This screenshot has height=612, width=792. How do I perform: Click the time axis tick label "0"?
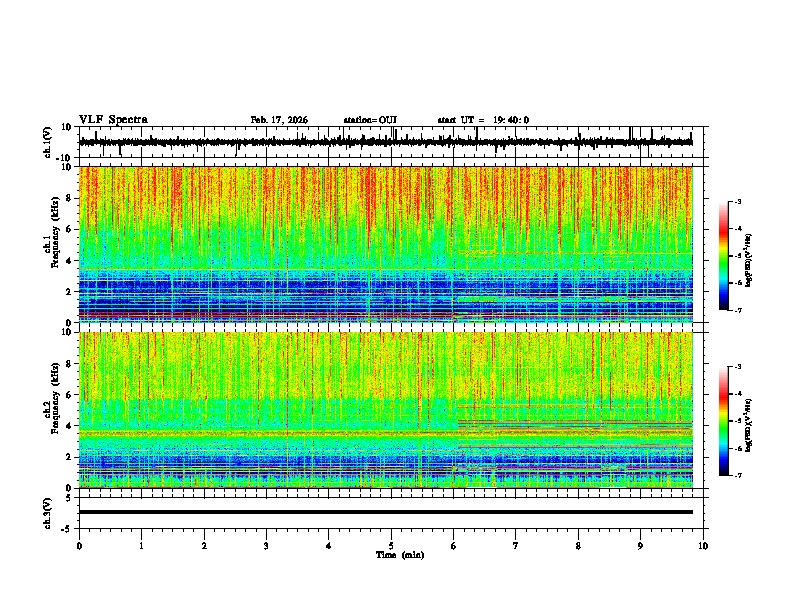click(79, 546)
